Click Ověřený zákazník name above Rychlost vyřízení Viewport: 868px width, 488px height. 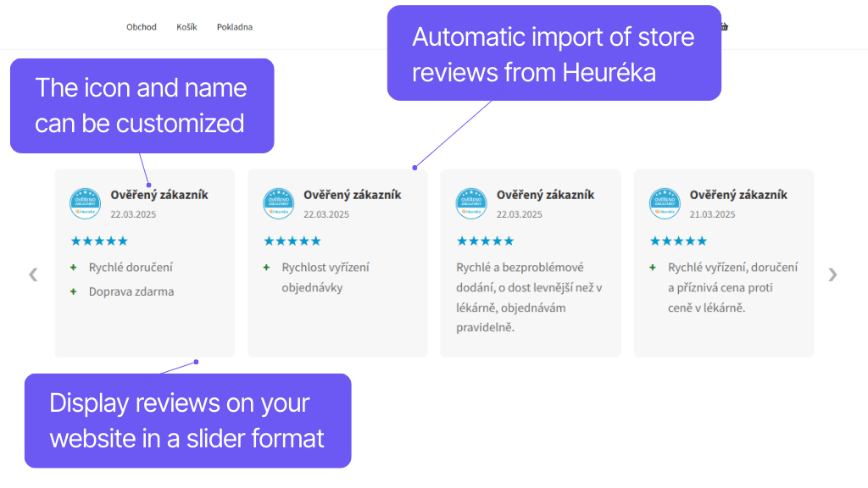(x=352, y=195)
